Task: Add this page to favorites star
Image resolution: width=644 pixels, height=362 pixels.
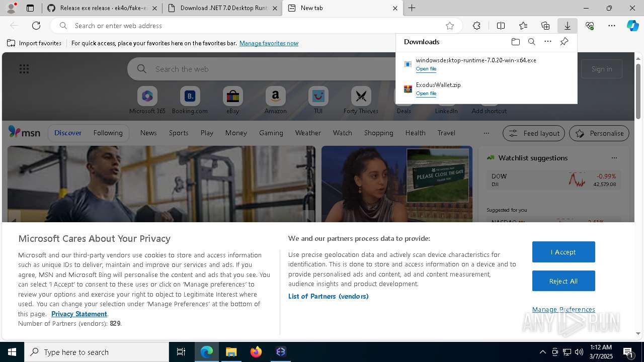Action: pos(450,26)
